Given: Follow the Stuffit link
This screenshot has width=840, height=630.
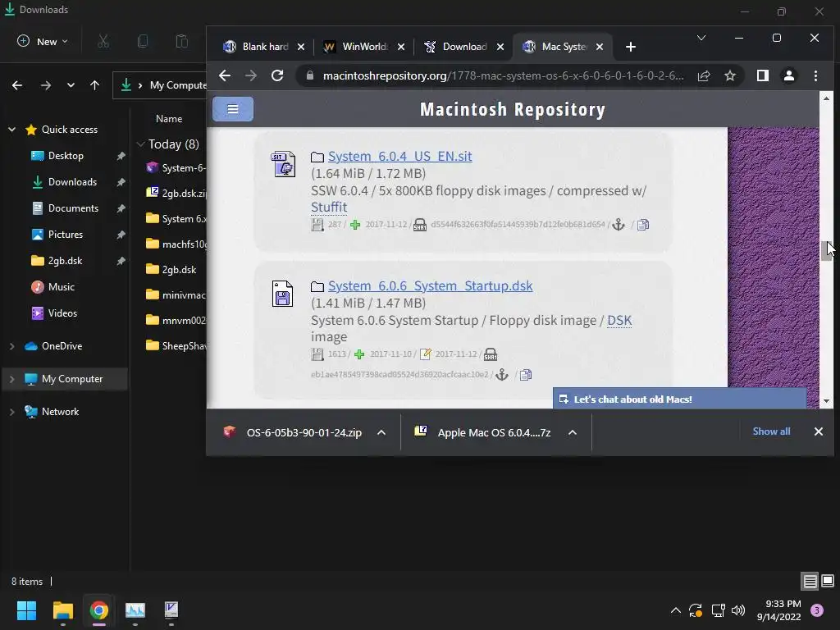Looking at the screenshot, I should 329,207.
